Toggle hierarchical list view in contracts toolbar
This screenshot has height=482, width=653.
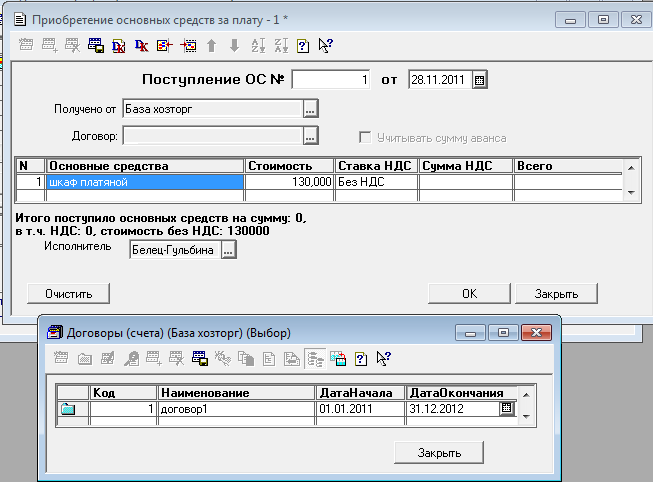click(x=315, y=358)
